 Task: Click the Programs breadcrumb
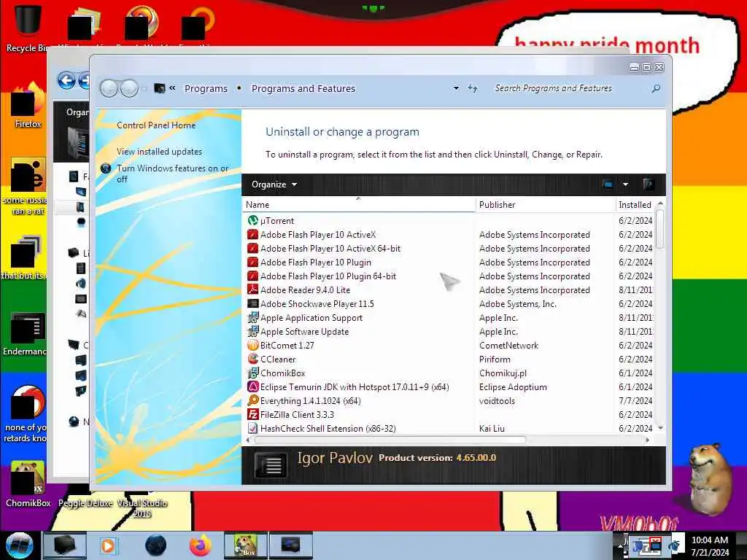[206, 88]
